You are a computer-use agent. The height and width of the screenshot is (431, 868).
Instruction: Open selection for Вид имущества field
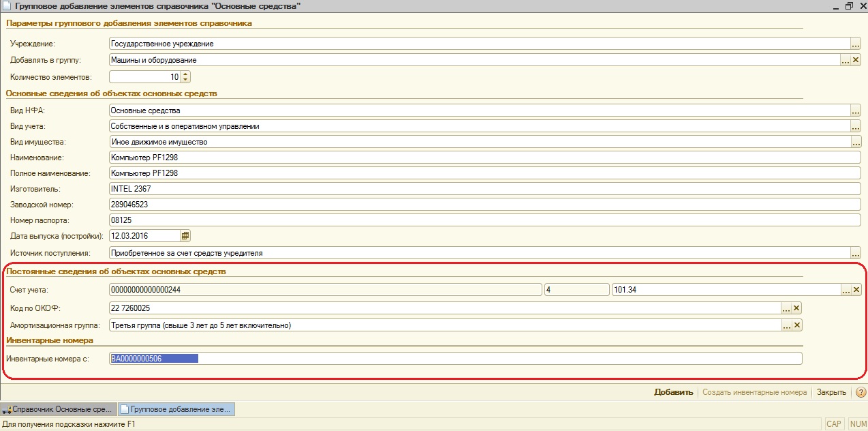pyautogui.click(x=856, y=142)
